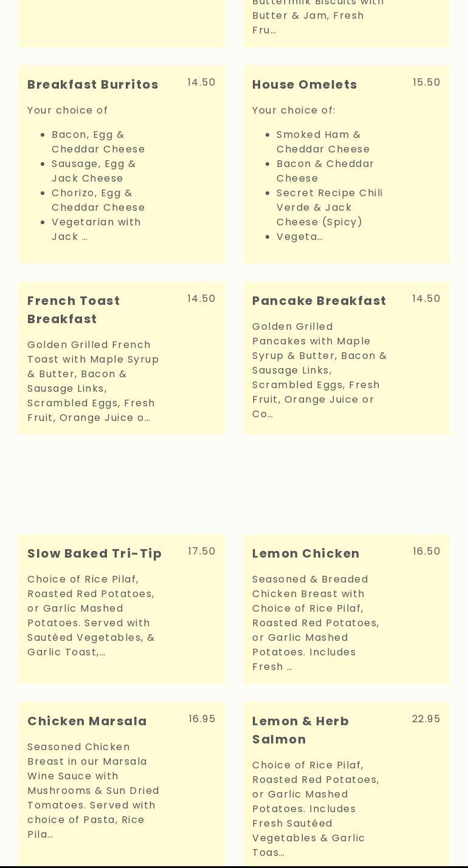
Task: Click the Lemon Chicken heading
Action: coord(306,553)
